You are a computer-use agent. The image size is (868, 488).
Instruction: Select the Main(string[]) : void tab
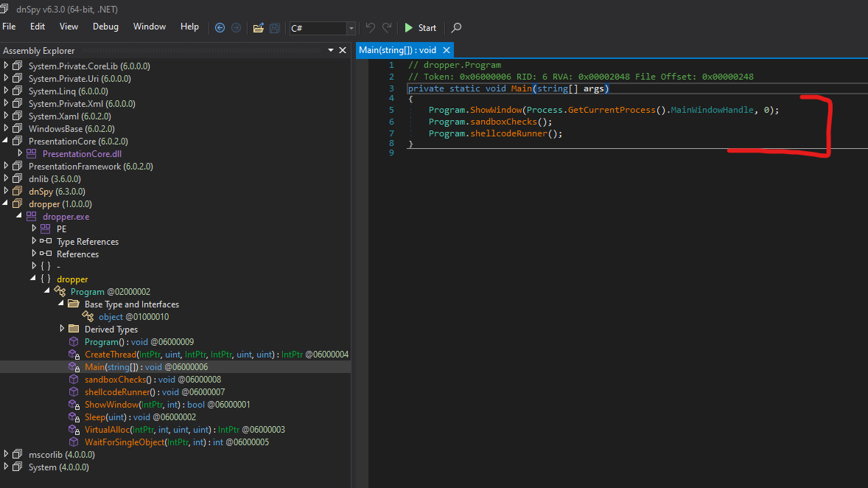coord(396,50)
